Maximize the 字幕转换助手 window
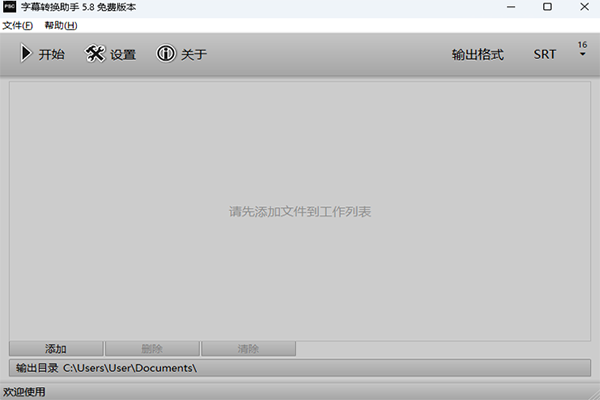Screen dimensions: 600x400 tap(547, 7)
